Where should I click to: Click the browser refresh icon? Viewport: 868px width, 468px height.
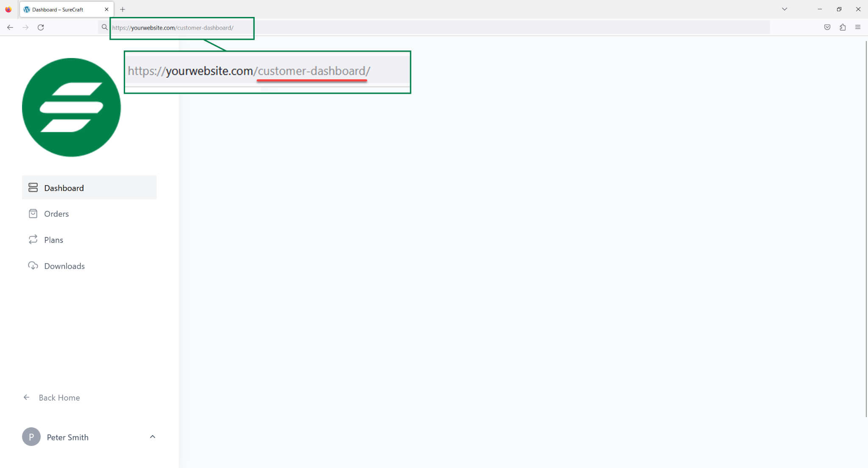(40, 27)
